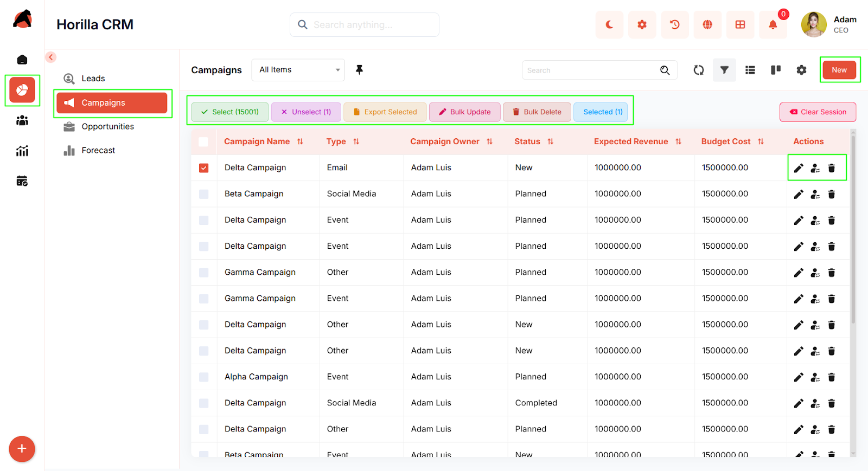Uncheck the first Delta Campaign checkbox
868x471 pixels.
pos(204,168)
